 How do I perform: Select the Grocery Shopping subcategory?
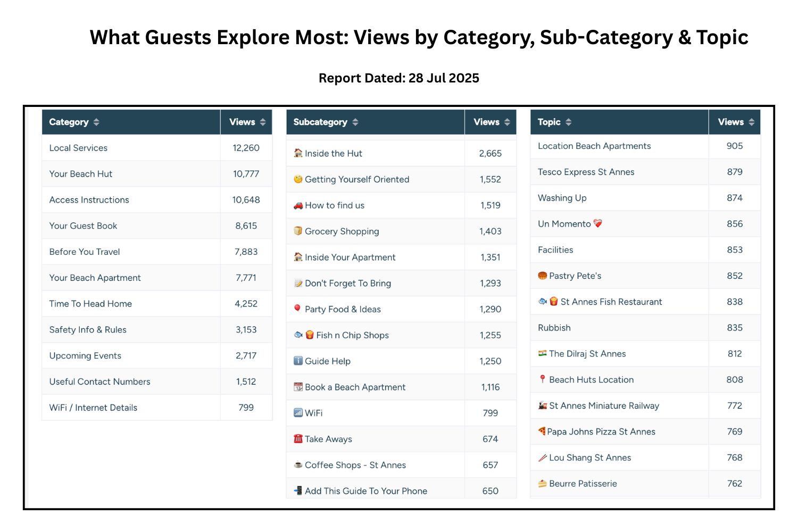pos(401,231)
